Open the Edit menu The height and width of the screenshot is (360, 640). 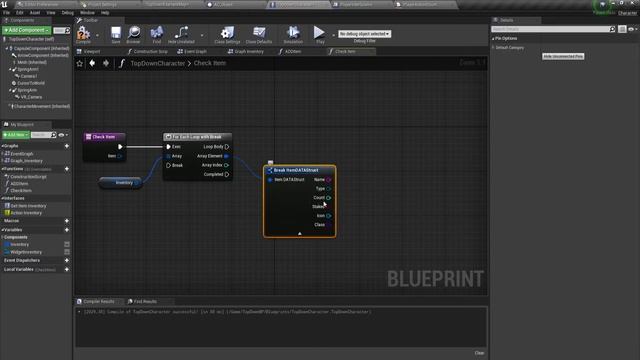point(20,13)
